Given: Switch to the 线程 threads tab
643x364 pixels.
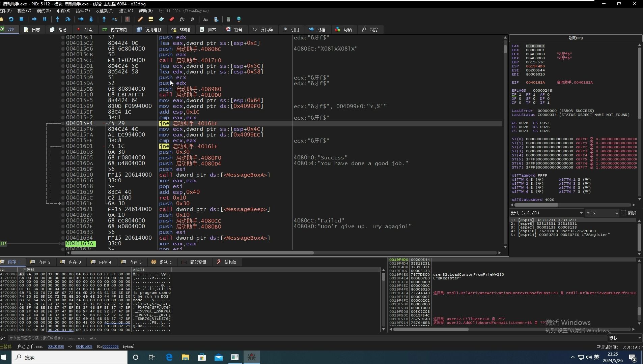Looking at the screenshot, I should [x=317, y=30].
